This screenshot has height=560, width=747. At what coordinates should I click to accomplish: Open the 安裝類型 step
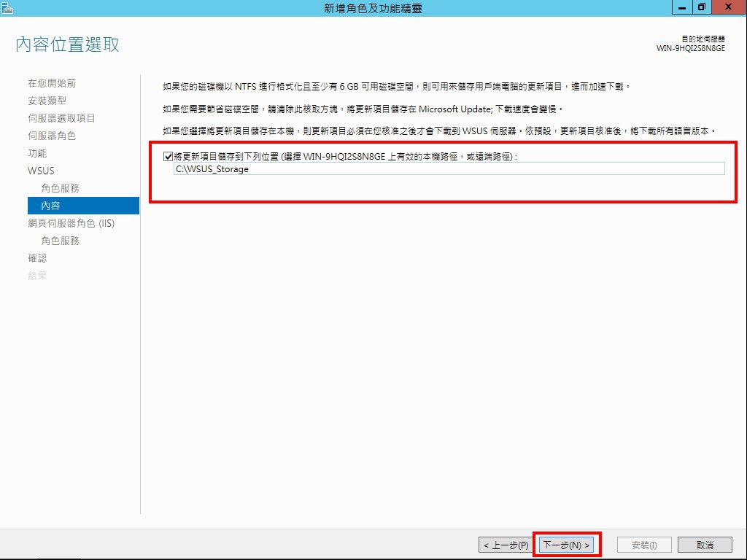[x=47, y=101]
